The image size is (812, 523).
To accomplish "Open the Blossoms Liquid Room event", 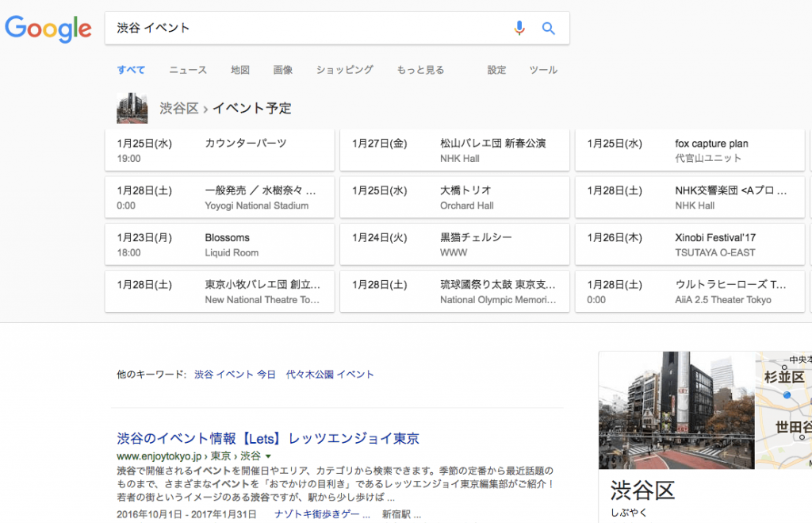I will pos(220,244).
